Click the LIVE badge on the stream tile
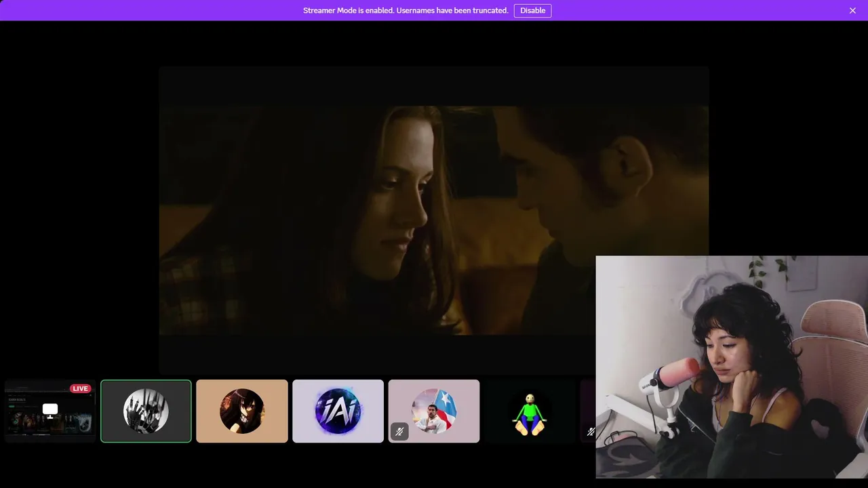Image resolution: width=868 pixels, height=488 pixels. pos(81,388)
